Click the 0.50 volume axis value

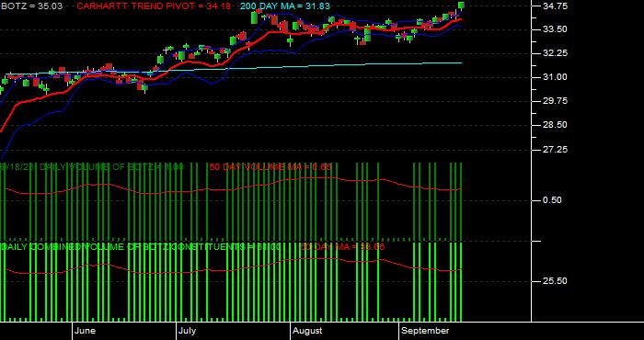click(552, 200)
